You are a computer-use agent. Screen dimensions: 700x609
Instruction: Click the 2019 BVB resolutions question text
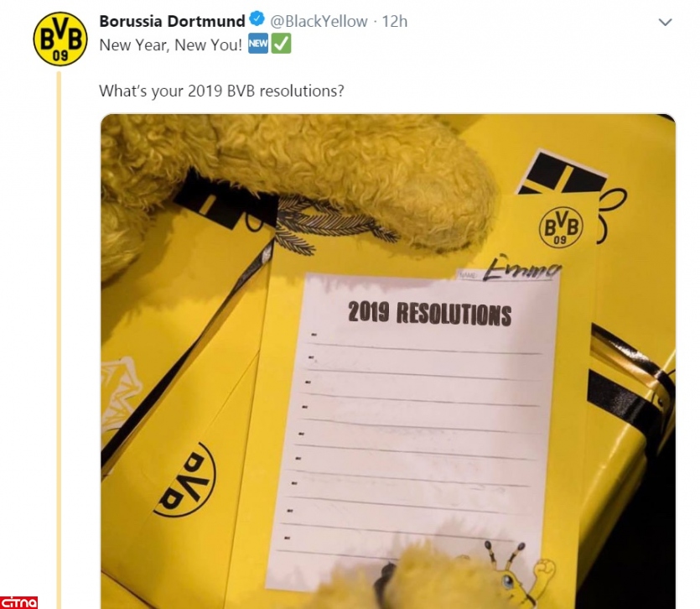[221, 91]
